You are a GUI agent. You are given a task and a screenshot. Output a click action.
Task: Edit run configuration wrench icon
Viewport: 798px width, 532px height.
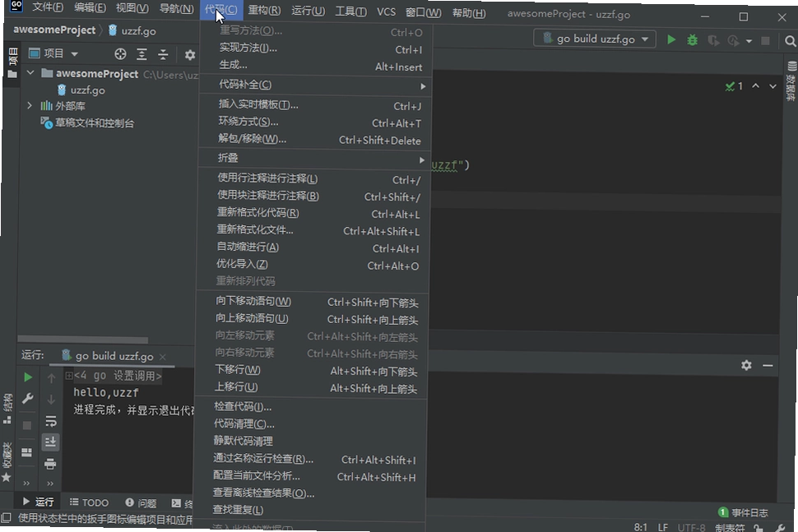tap(27, 398)
